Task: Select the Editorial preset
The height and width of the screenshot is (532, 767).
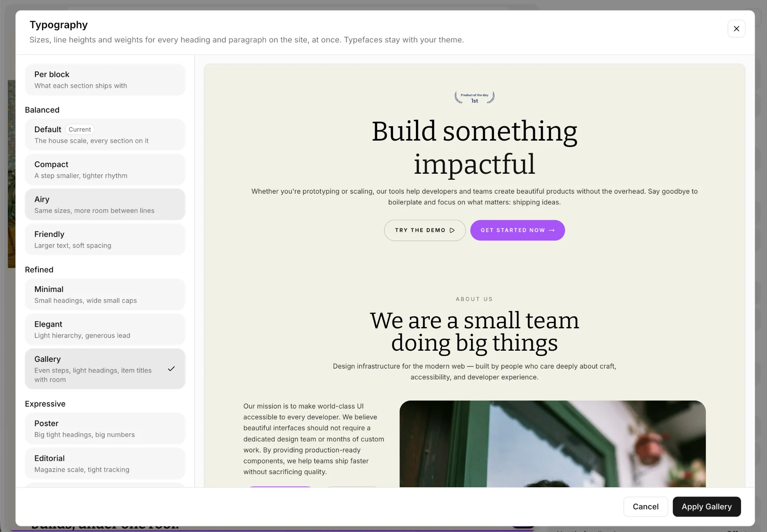Action: pos(105,463)
